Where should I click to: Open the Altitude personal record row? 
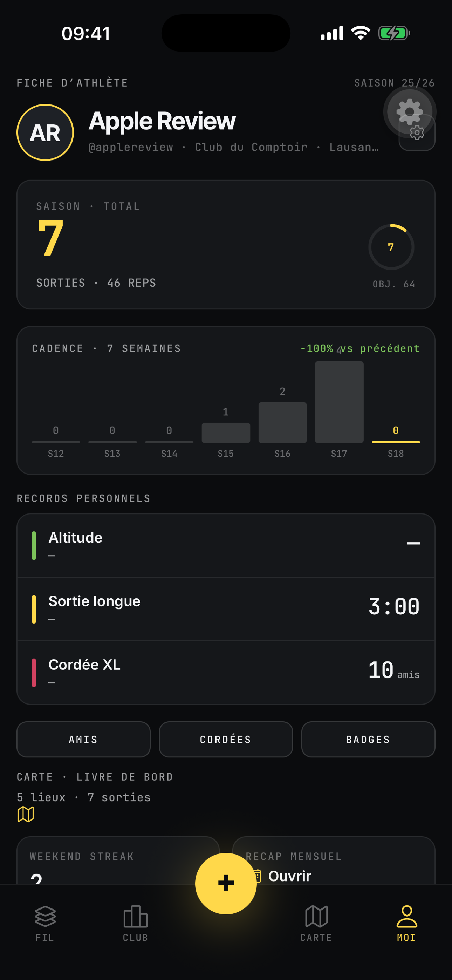[226, 545]
